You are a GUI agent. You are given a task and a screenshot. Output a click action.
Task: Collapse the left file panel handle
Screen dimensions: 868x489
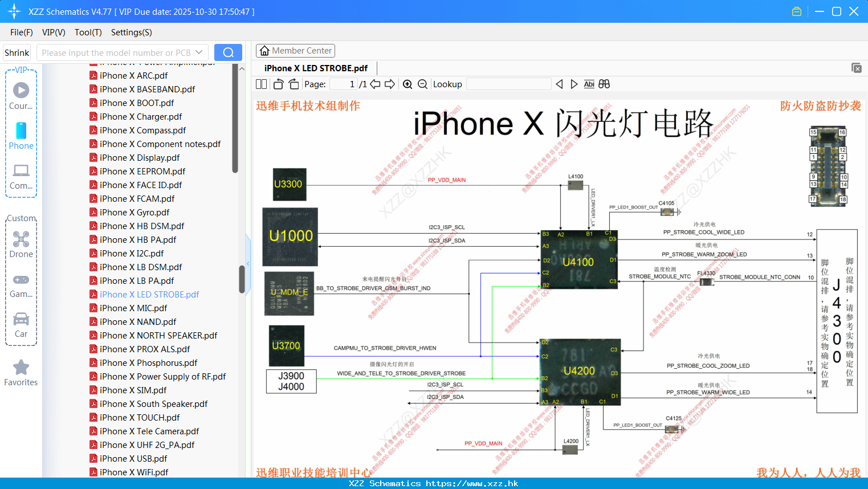(x=248, y=264)
